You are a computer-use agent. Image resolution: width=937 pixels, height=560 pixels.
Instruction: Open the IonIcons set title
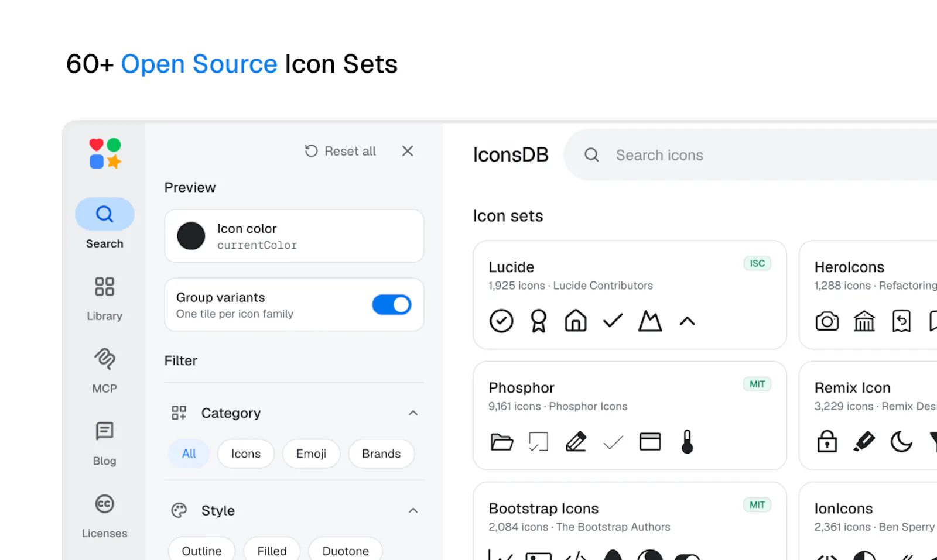point(843,509)
